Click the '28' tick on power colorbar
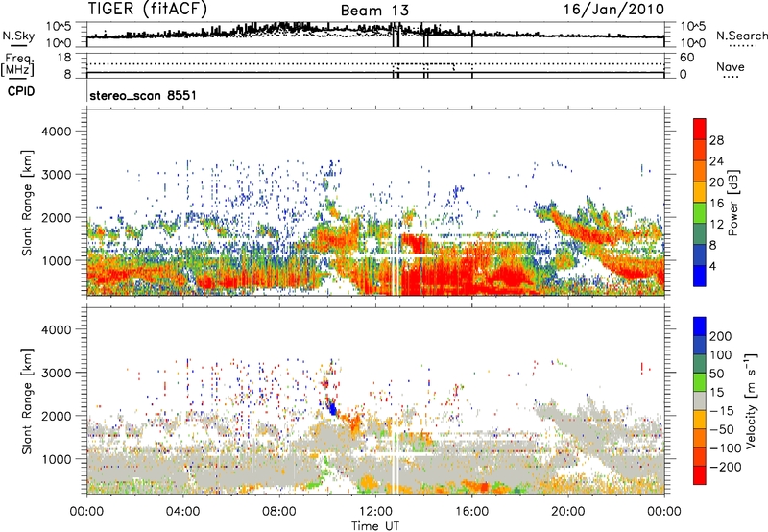The height and width of the screenshot is (532, 768). pos(716,140)
